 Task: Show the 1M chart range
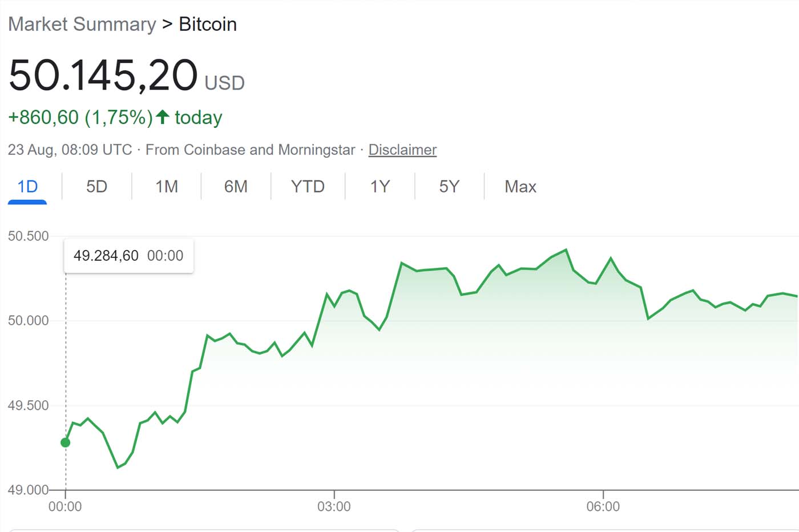click(x=167, y=187)
